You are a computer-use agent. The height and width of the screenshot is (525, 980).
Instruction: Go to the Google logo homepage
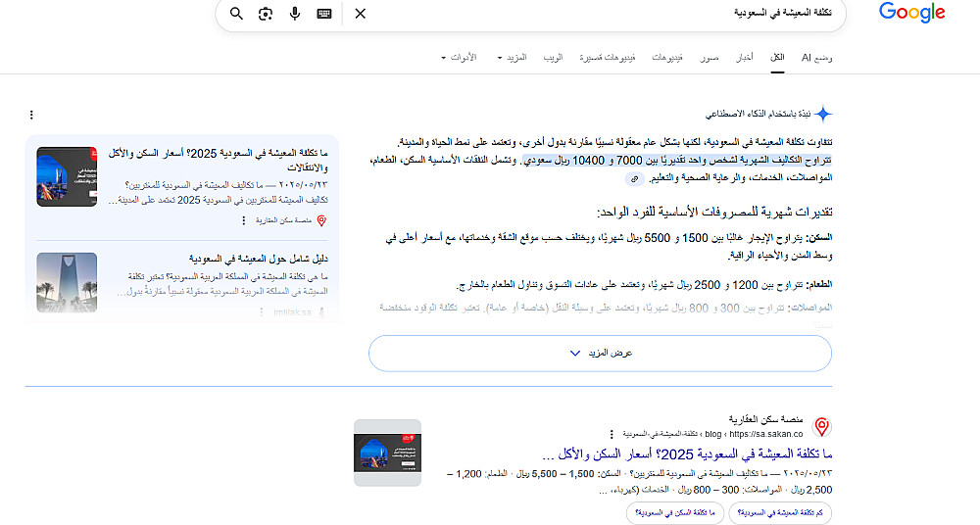911,13
